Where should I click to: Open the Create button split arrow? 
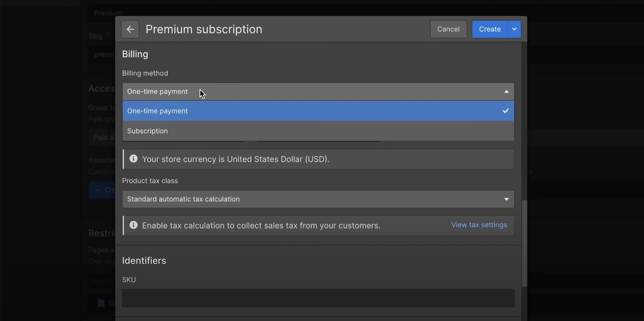pos(514,29)
